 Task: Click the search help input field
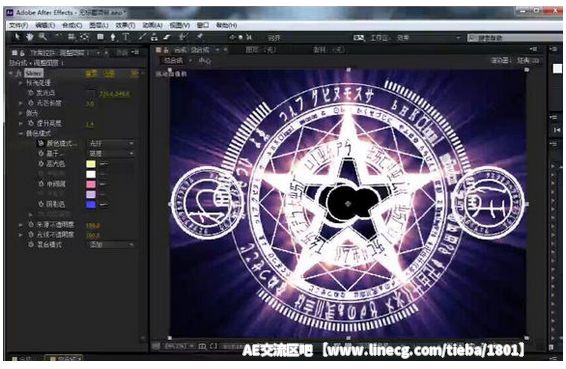pyautogui.click(x=515, y=38)
